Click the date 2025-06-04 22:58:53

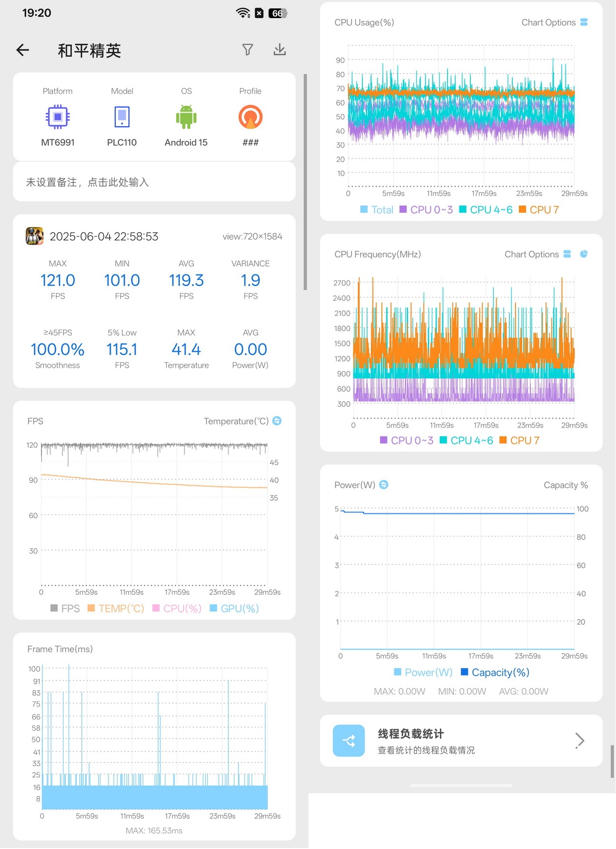tap(104, 237)
